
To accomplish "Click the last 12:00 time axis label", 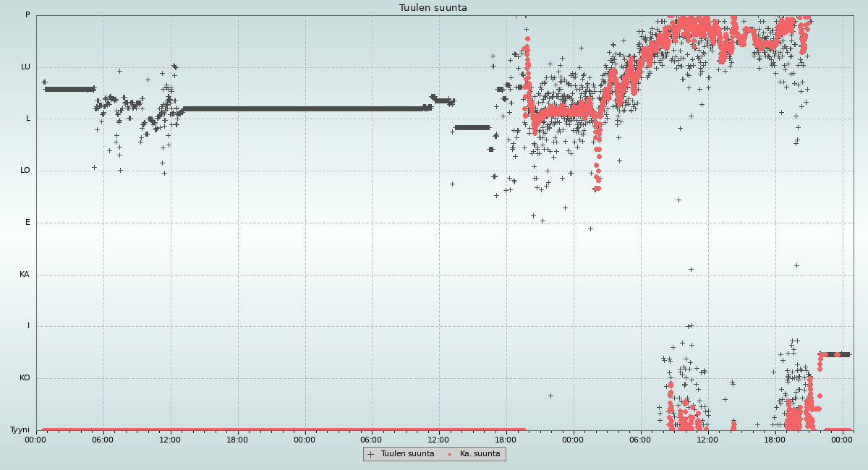I will click(x=707, y=439).
